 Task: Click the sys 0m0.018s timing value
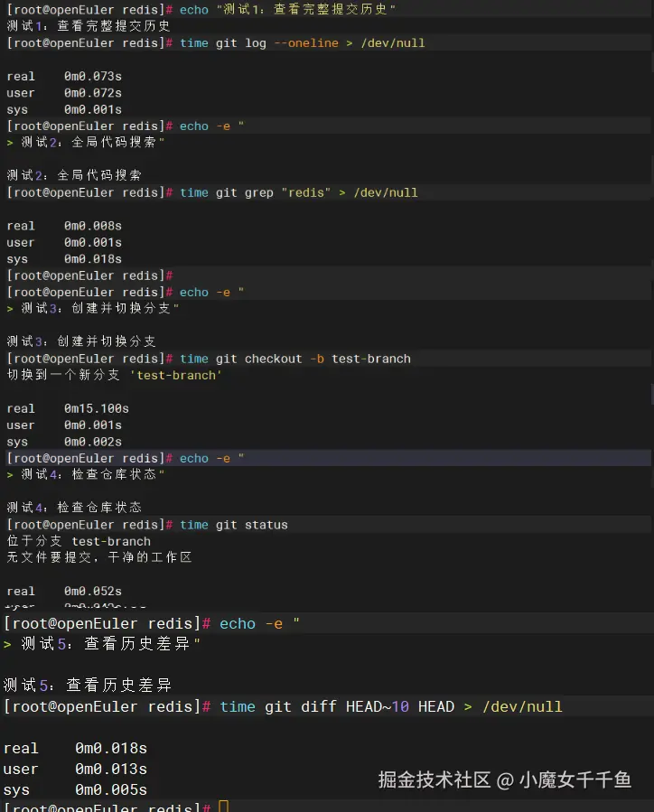[x=93, y=259]
